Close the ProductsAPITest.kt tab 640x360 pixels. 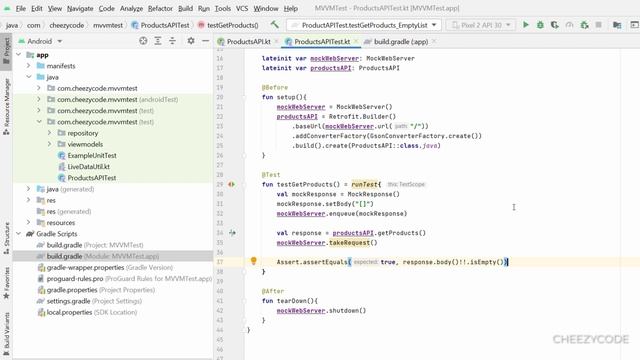(x=356, y=41)
